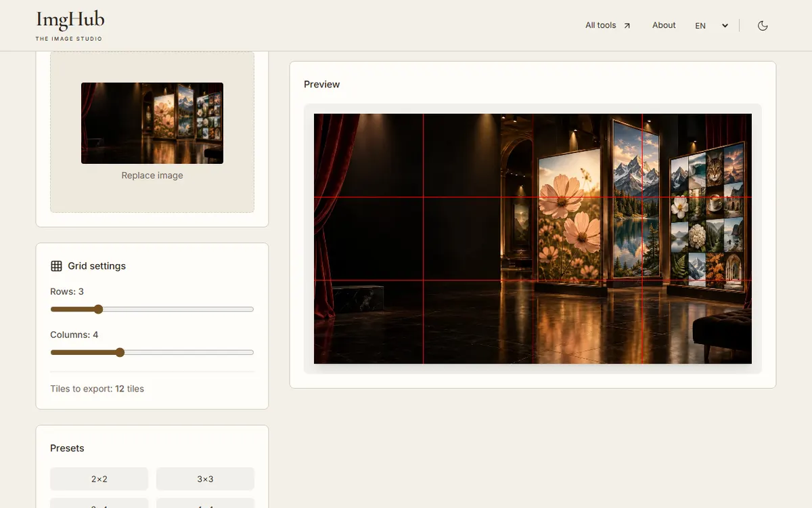Click the "Grid settings" heading text
Image resolution: width=812 pixels, height=508 pixels.
pyautogui.click(x=97, y=266)
